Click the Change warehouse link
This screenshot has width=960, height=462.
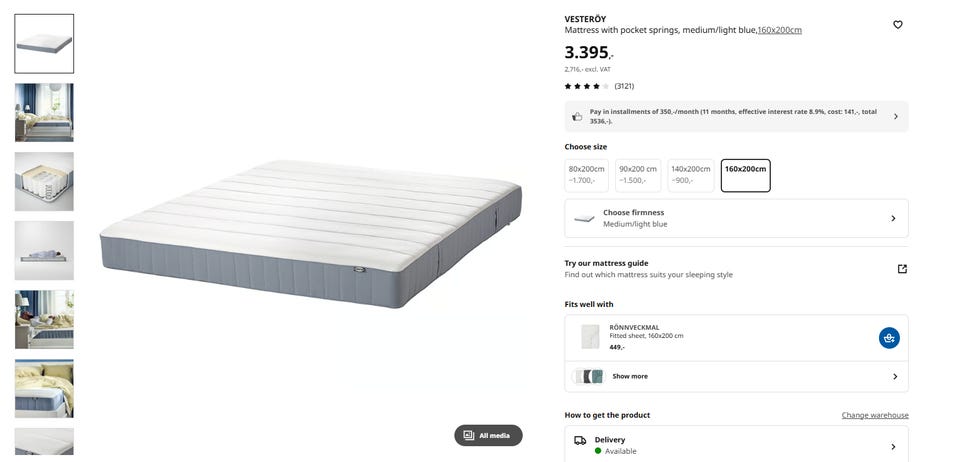tap(875, 415)
